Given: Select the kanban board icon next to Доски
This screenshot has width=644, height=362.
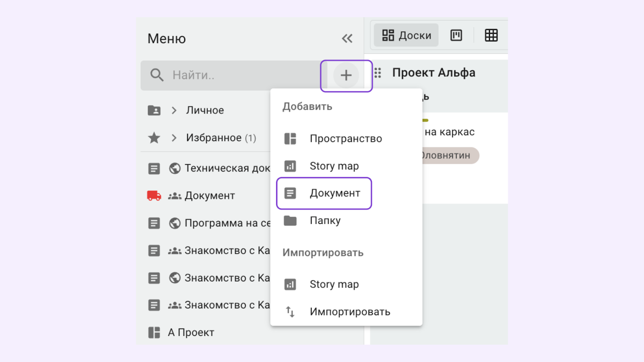Looking at the screenshot, I should [x=456, y=35].
